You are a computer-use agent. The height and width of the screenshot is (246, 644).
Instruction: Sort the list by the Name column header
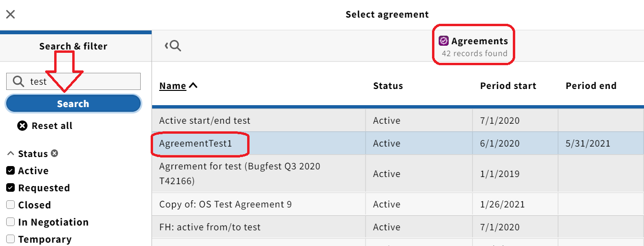coord(173,86)
